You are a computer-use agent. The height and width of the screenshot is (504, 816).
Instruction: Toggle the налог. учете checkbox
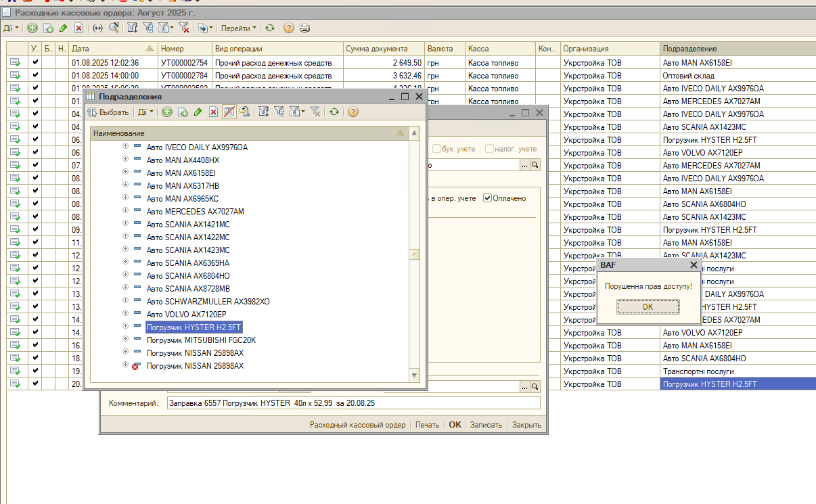489,149
